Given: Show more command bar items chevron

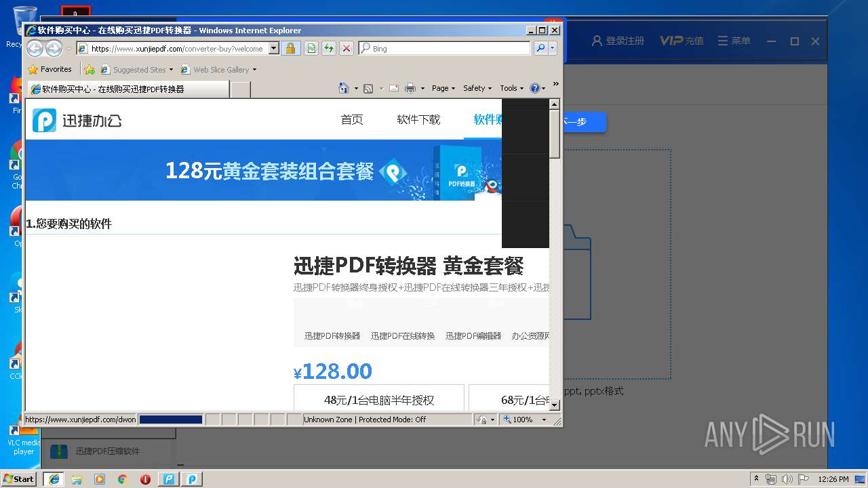Looking at the screenshot, I should pyautogui.click(x=555, y=84).
